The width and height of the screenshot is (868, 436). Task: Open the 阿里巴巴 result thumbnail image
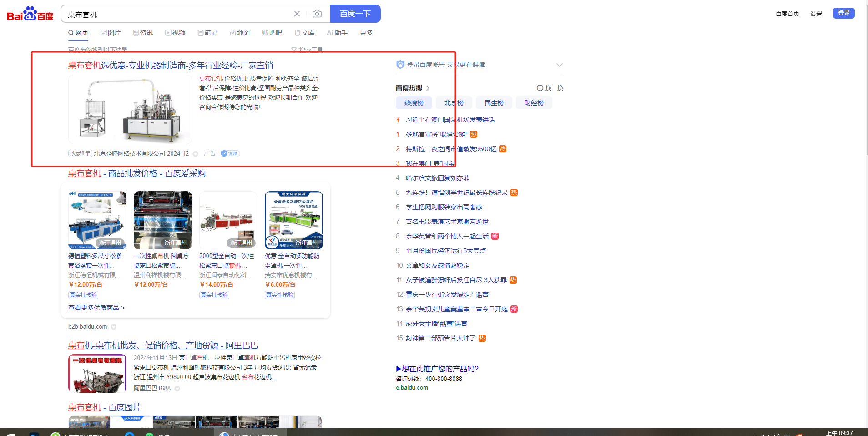[97, 373]
